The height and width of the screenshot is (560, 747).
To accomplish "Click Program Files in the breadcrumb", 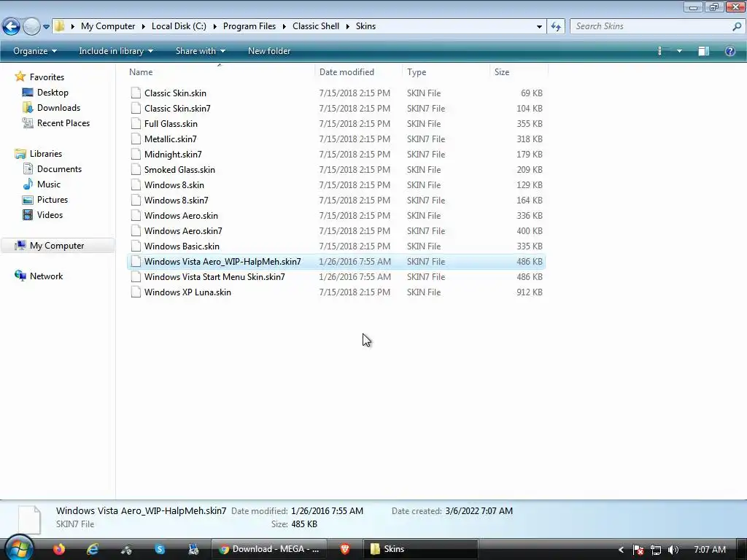I will pos(249,26).
